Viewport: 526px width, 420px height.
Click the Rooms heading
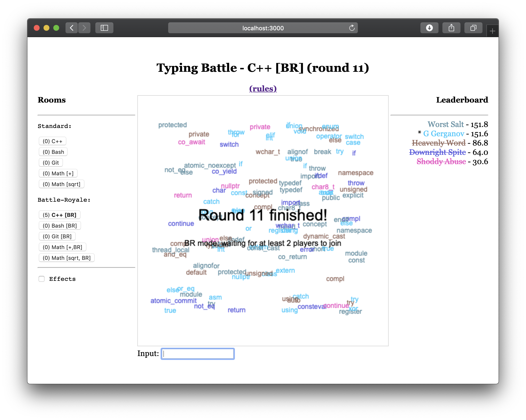[52, 100]
